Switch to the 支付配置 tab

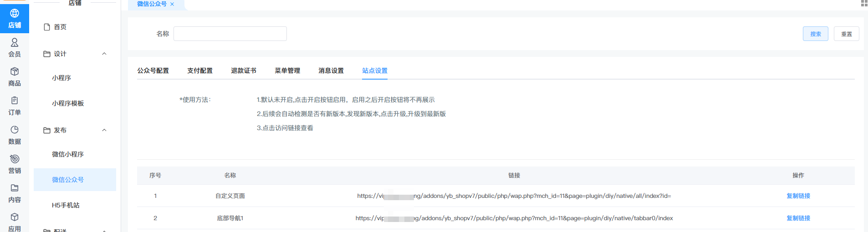pyautogui.click(x=200, y=71)
